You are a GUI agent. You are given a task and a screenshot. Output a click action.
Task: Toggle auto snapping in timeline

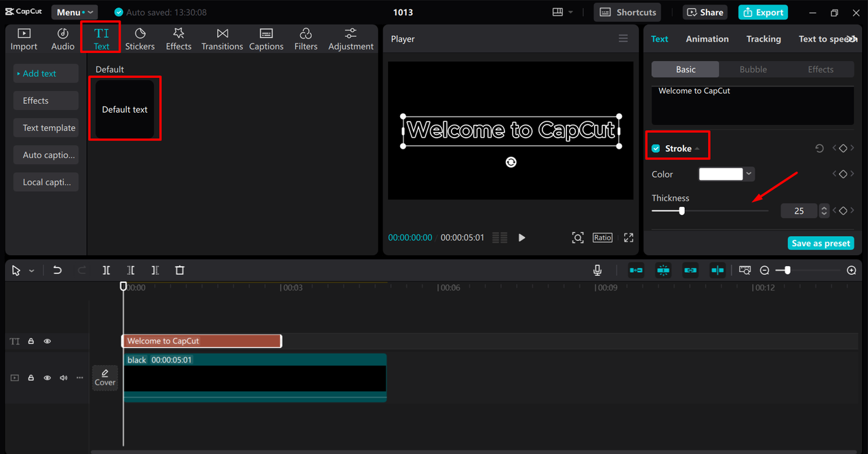coord(663,270)
